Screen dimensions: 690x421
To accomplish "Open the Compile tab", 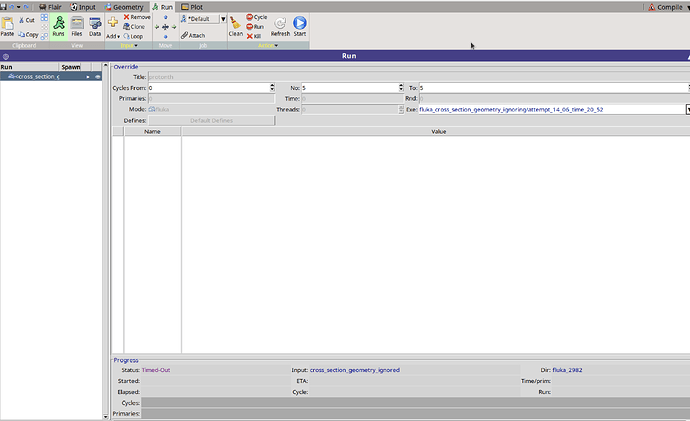I will pos(665,7).
